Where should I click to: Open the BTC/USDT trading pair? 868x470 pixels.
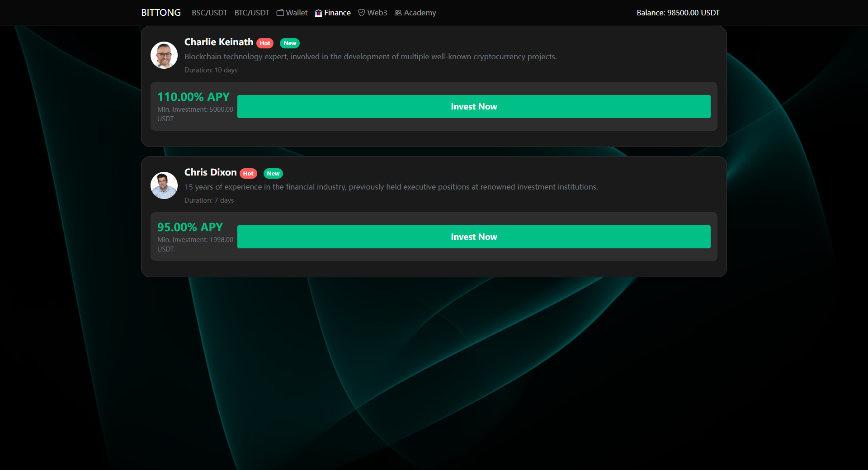252,13
